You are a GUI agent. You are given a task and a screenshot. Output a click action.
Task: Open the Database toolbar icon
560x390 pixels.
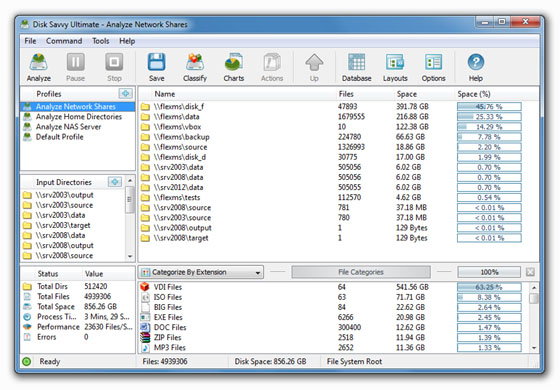point(356,68)
